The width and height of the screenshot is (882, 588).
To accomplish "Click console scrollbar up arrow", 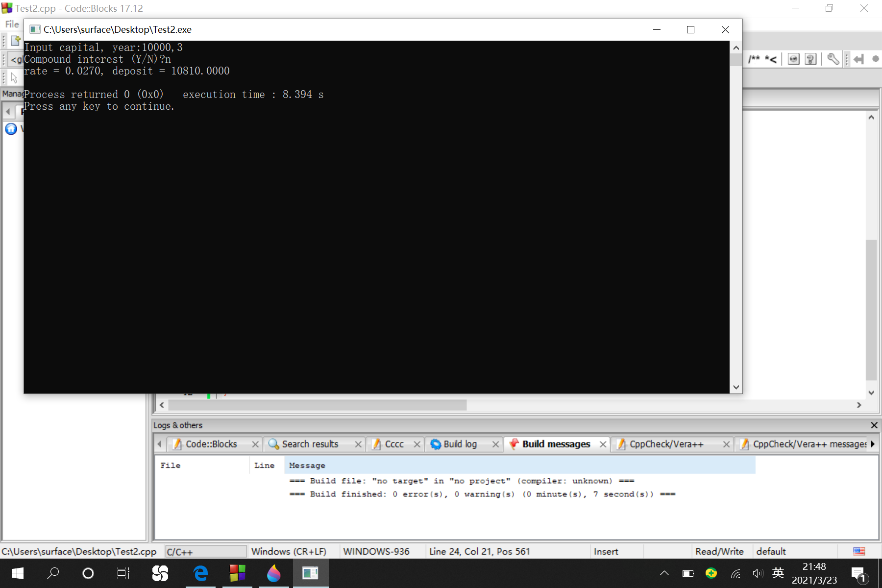I will tap(735, 48).
